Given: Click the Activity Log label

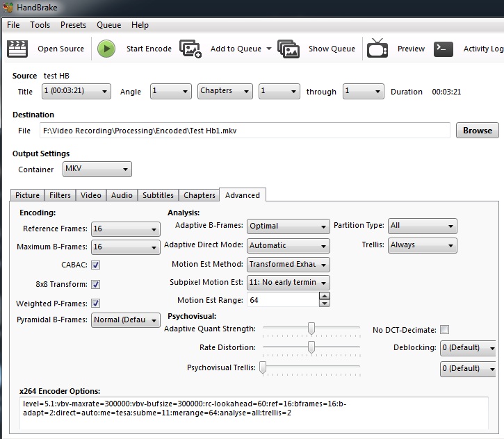Looking at the screenshot, I should coord(483,49).
